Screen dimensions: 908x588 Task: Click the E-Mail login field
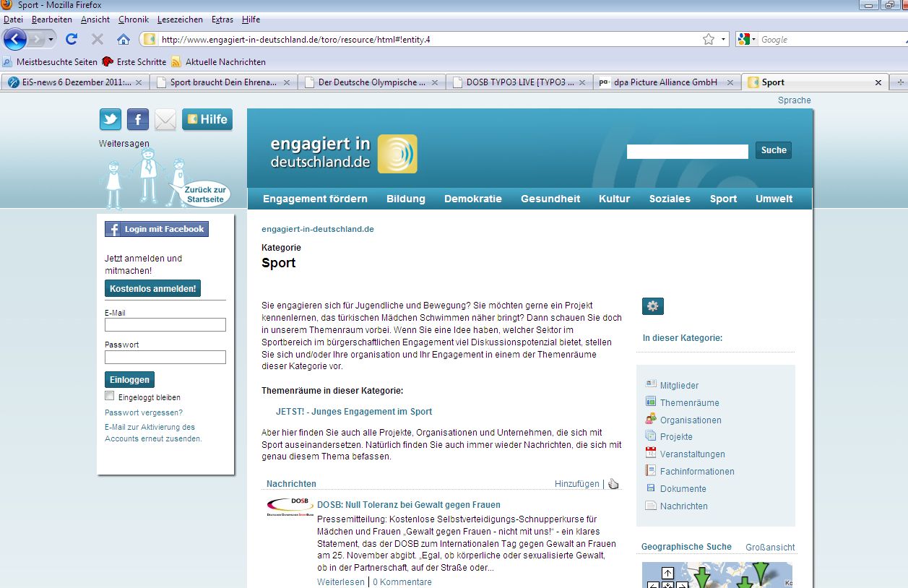[165, 325]
